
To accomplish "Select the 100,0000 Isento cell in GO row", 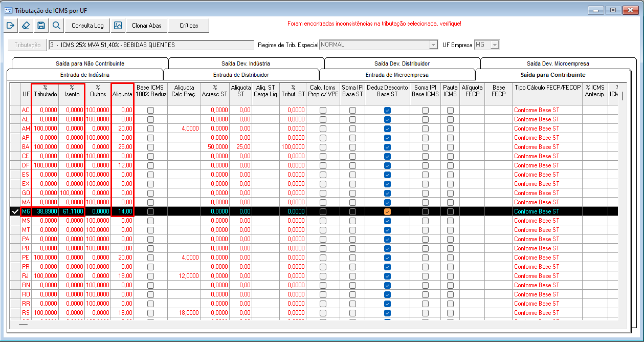I will point(72,193).
